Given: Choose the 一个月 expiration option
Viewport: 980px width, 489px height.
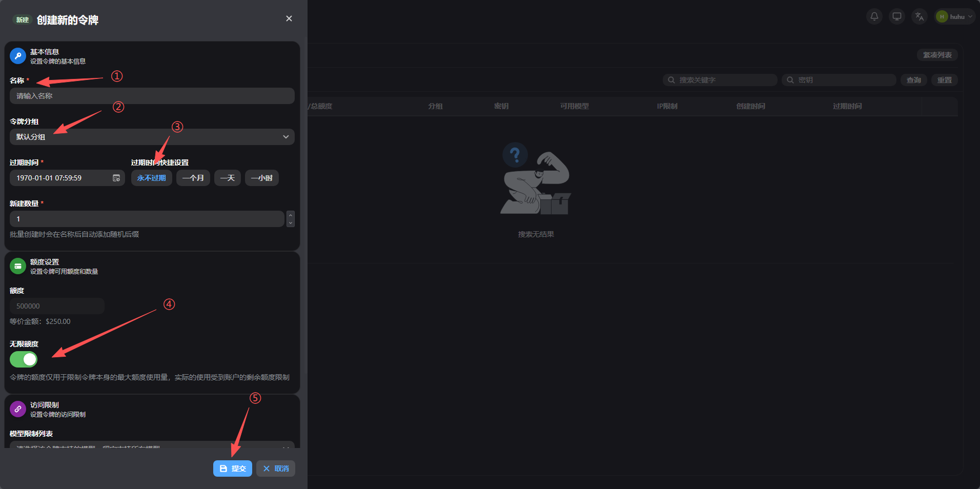Looking at the screenshot, I should pos(193,178).
